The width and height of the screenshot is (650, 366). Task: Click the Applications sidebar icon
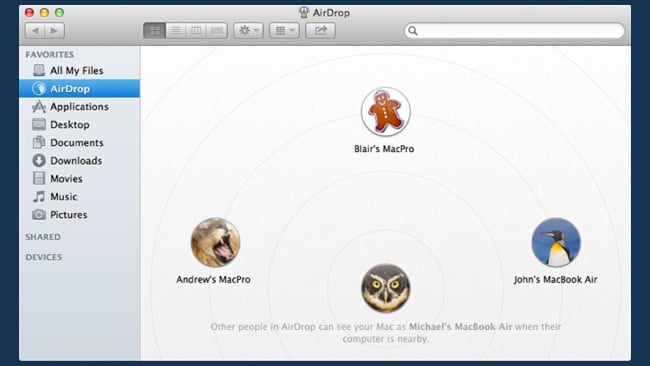coord(39,107)
